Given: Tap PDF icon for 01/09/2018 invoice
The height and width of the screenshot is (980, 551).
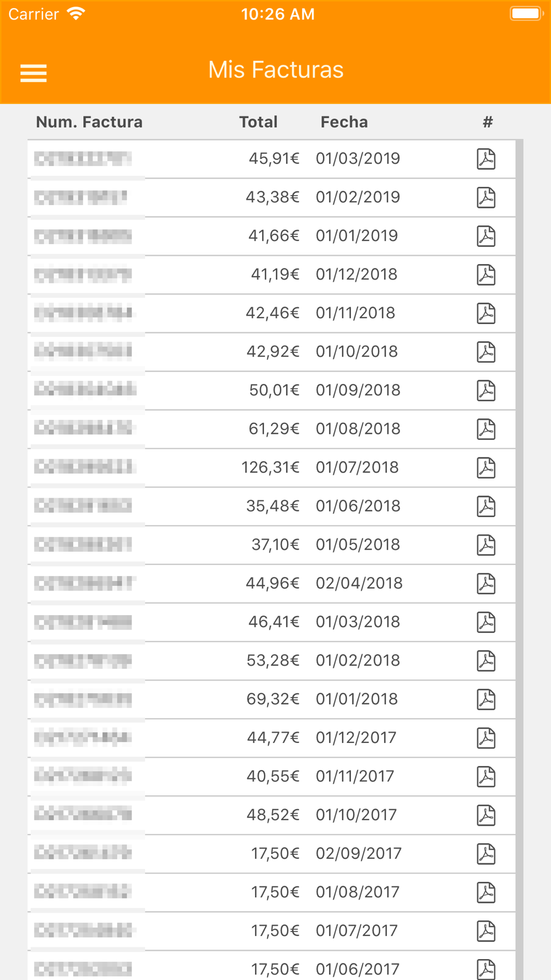Looking at the screenshot, I should pos(486,390).
